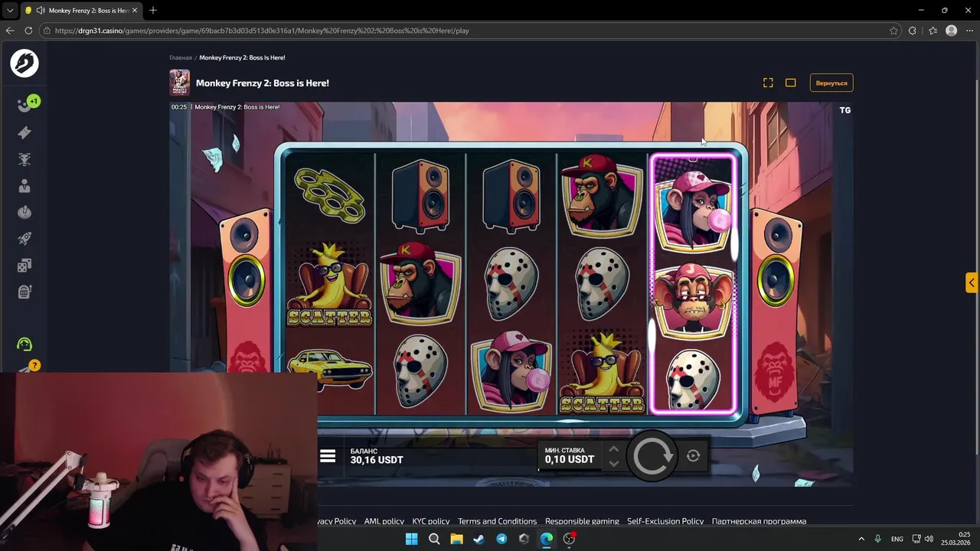The image size is (980, 551).
Task: Click the Вернуться button
Action: (x=831, y=83)
